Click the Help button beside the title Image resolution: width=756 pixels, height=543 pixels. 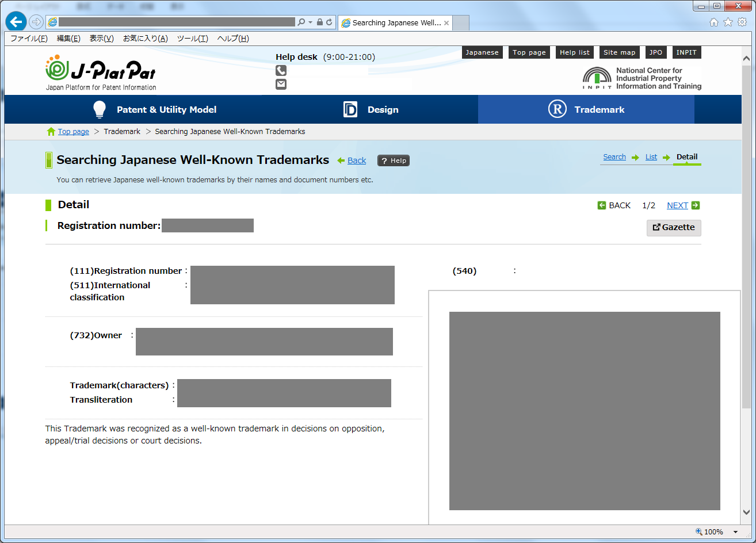coord(394,160)
